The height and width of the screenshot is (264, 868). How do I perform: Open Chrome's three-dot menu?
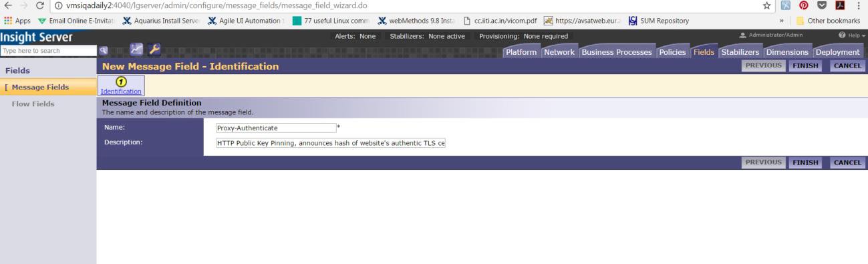[x=859, y=6]
